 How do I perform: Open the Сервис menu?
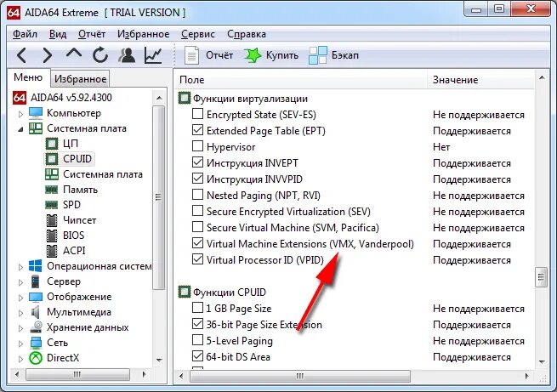(x=198, y=34)
